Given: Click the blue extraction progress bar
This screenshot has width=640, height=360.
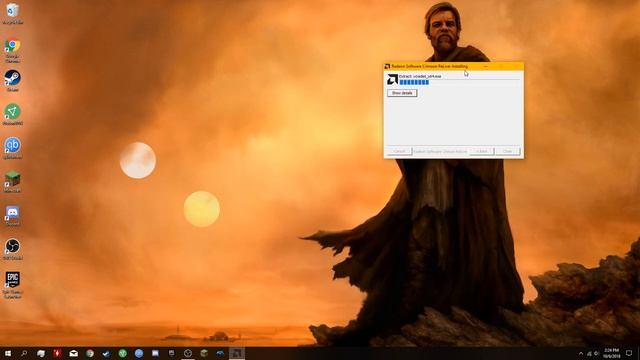Looking at the screenshot, I should pos(414,82).
